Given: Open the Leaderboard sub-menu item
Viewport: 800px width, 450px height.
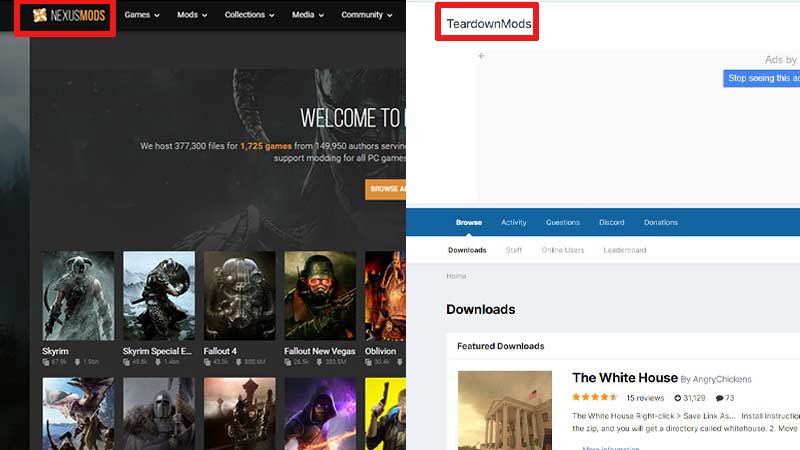Looking at the screenshot, I should coord(624,250).
